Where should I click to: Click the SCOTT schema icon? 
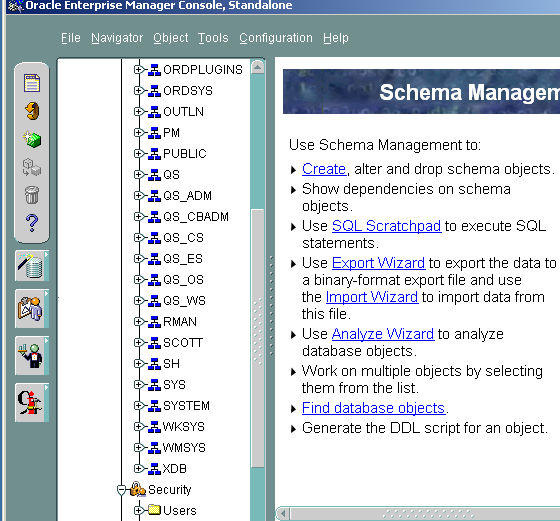click(x=154, y=343)
